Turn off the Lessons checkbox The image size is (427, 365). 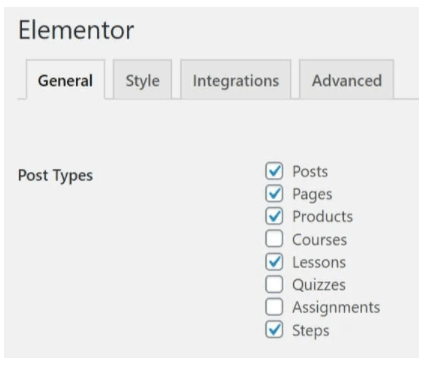pyautogui.click(x=274, y=262)
